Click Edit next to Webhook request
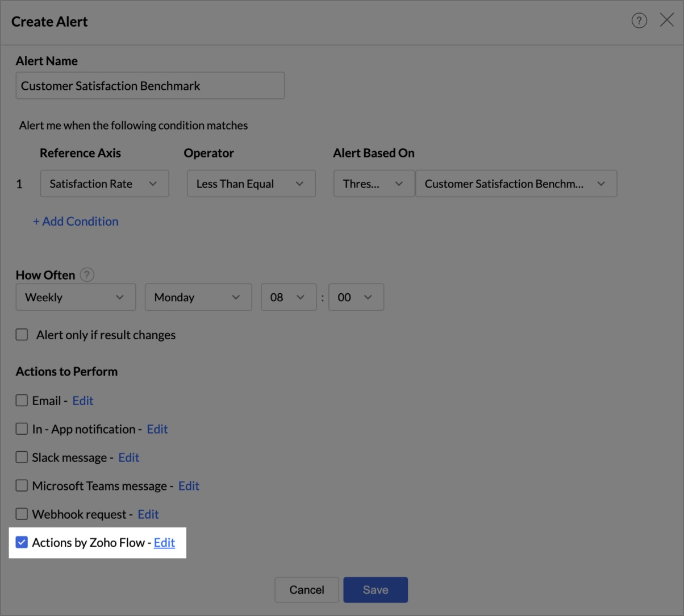684x616 pixels. tap(148, 514)
